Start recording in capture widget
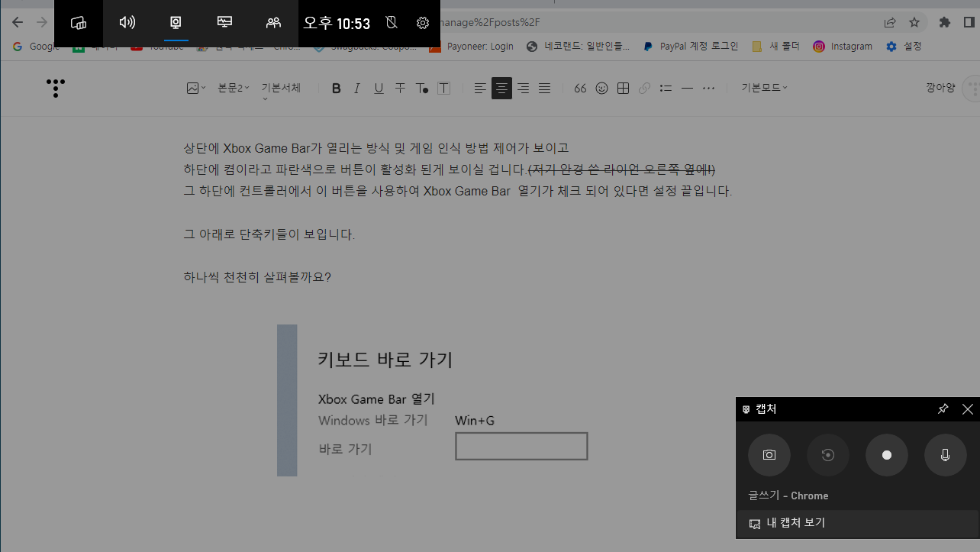 tap(887, 455)
